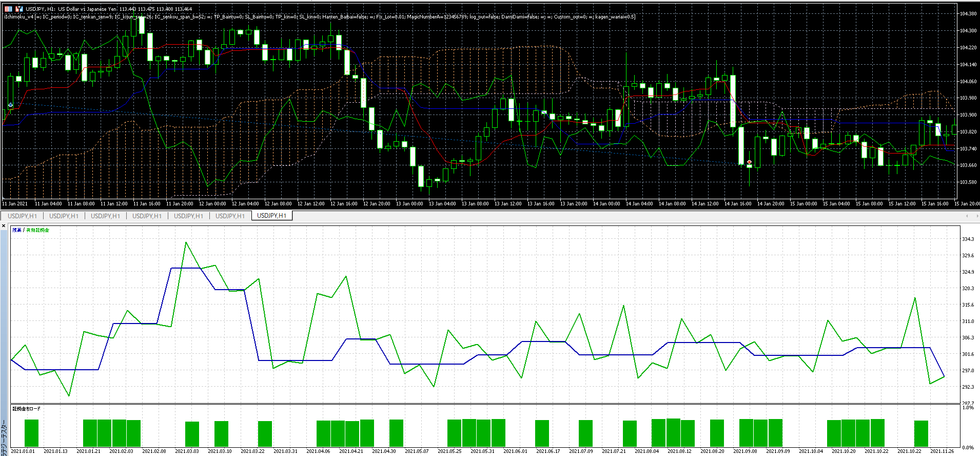Click the 'US Dollar vs Japanese Yen' chart title
980x456 pixels.
(x=87, y=9)
